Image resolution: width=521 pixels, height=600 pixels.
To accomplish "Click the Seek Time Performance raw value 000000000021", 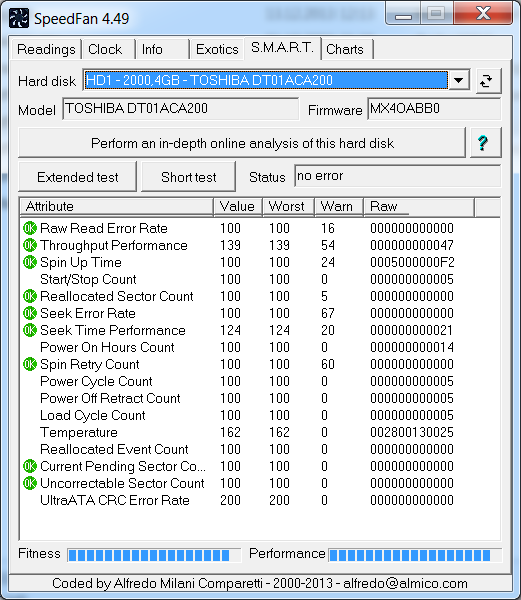I will 412,330.
